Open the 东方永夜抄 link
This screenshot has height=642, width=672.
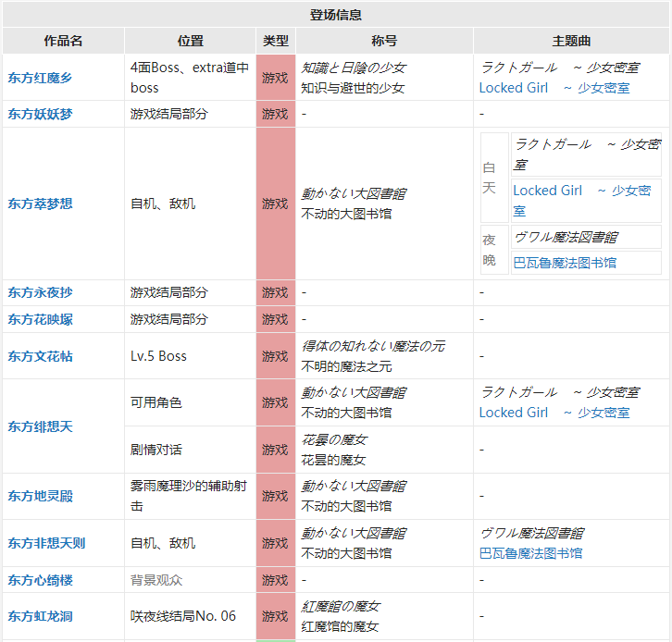pos(40,292)
